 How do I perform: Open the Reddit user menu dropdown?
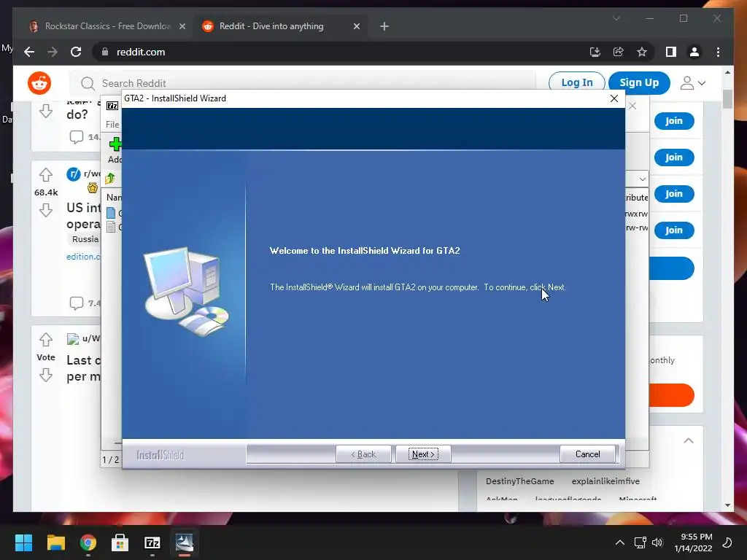692,83
